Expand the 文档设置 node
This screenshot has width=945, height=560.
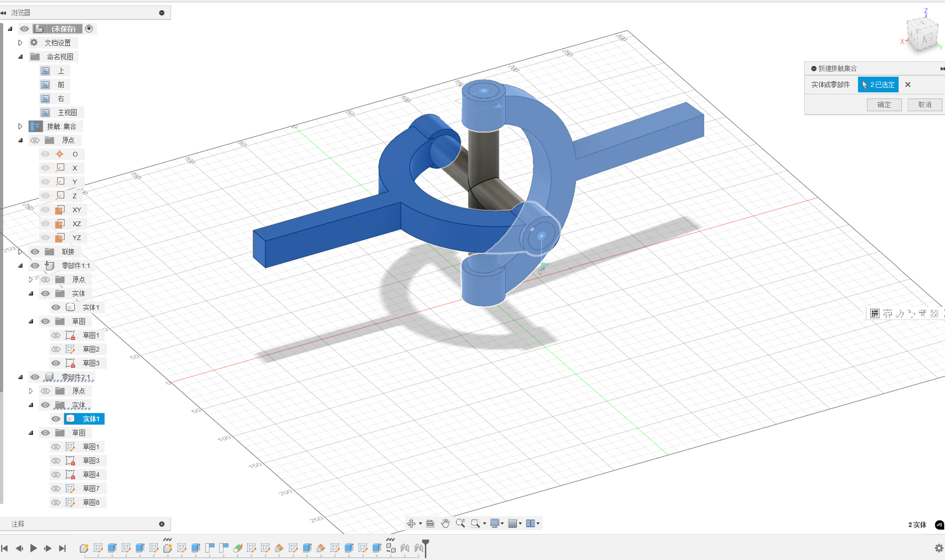click(x=20, y=43)
